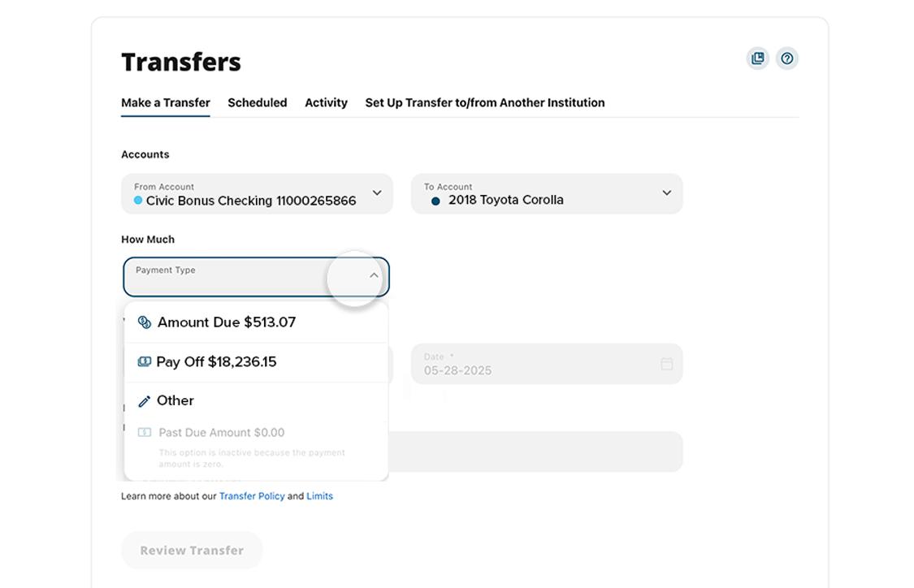
Task: Open Set Up Transfer to/from Another Institution tab
Action: tap(485, 102)
